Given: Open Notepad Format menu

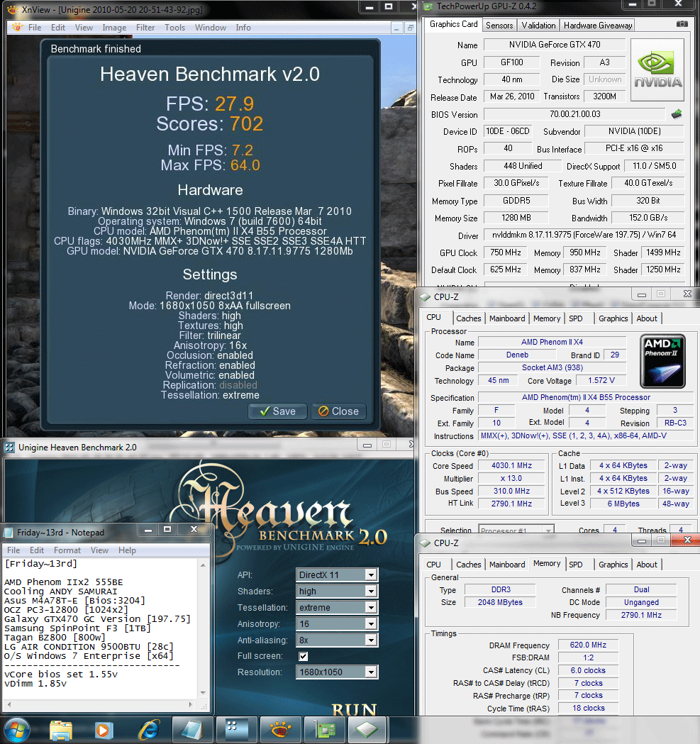Looking at the screenshot, I should coord(67,550).
